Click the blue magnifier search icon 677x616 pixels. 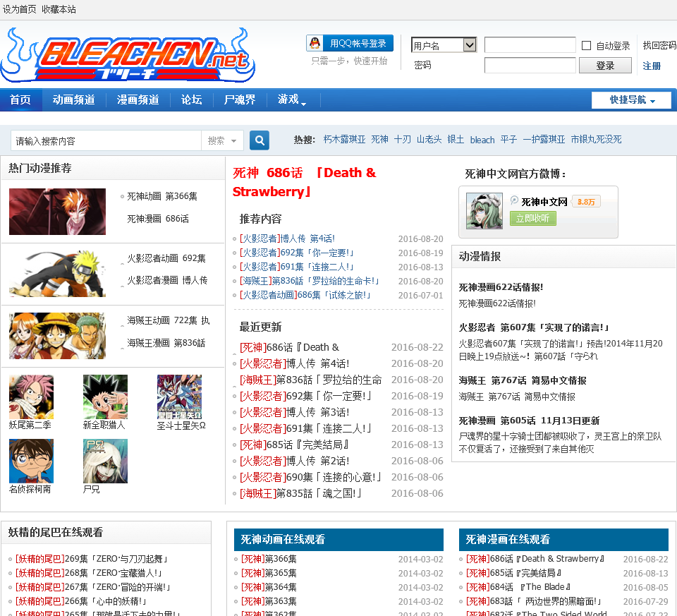pos(259,140)
